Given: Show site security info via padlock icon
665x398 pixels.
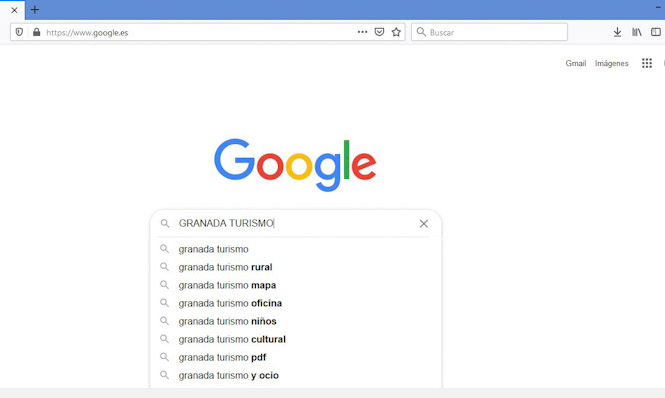Looking at the screenshot, I should [x=36, y=32].
